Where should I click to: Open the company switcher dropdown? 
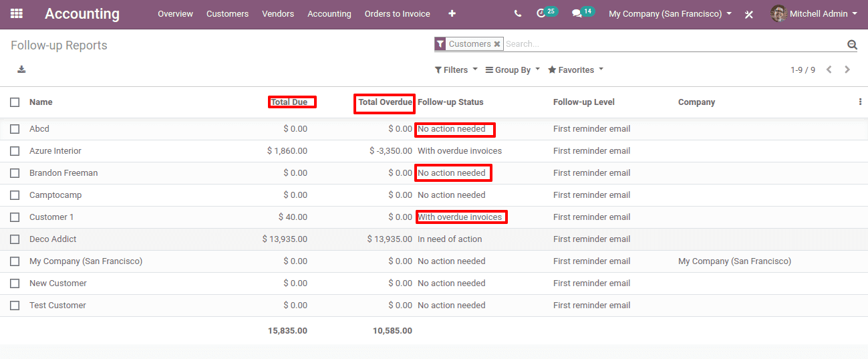(x=670, y=13)
